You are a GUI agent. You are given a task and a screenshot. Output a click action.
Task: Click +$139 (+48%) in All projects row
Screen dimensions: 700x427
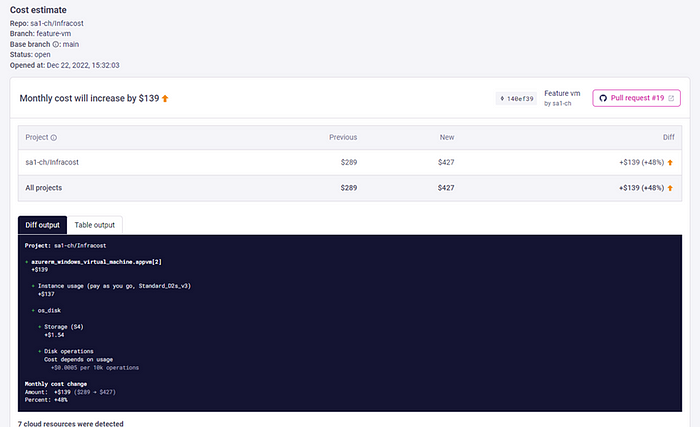(642, 188)
